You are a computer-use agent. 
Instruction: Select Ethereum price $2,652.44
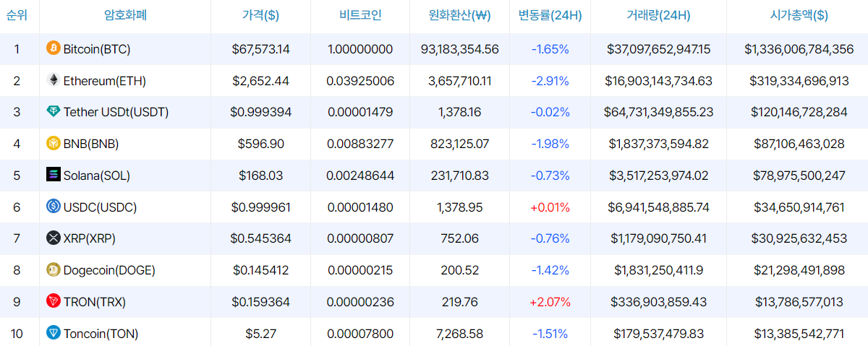click(261, 81)
